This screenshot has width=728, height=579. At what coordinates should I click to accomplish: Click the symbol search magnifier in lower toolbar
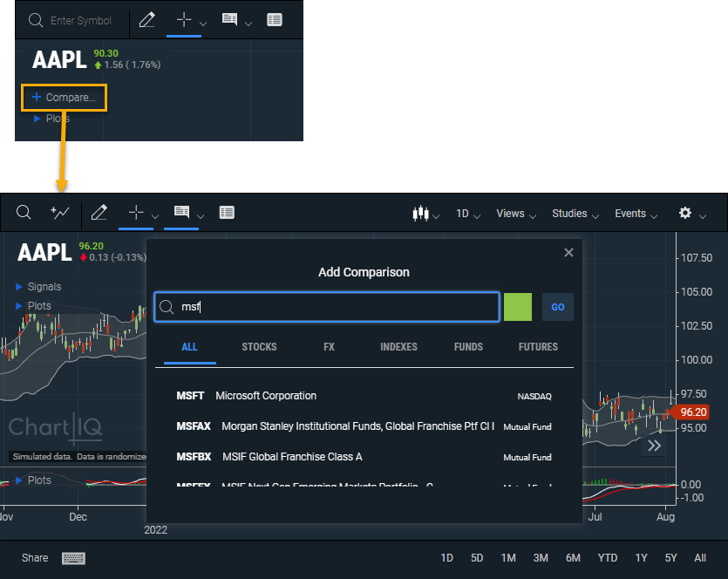tap(24, 213)
